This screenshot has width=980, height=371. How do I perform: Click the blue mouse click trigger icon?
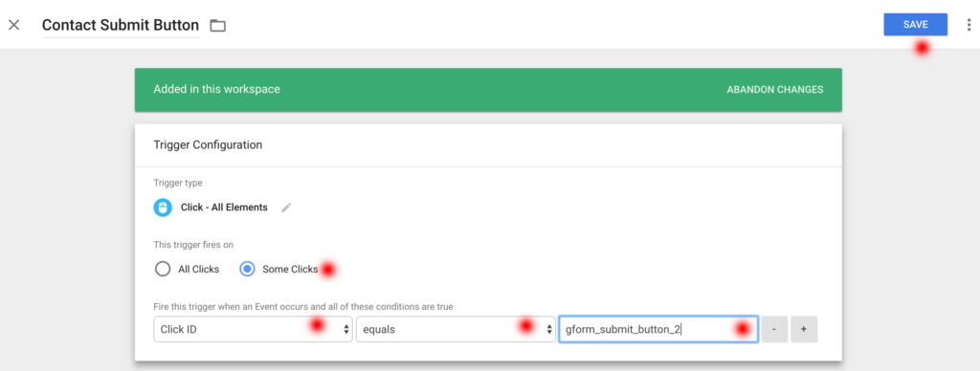[x=163, y=207]
